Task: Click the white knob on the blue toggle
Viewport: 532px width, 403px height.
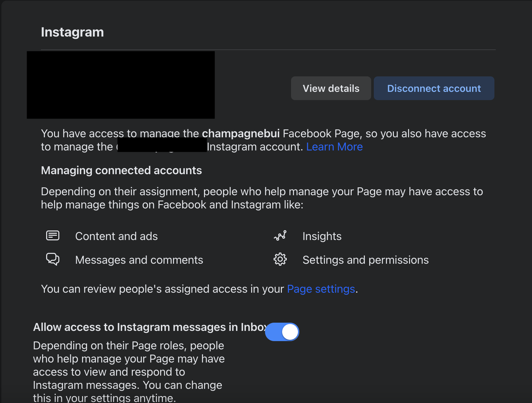Action: pos(290,332)
